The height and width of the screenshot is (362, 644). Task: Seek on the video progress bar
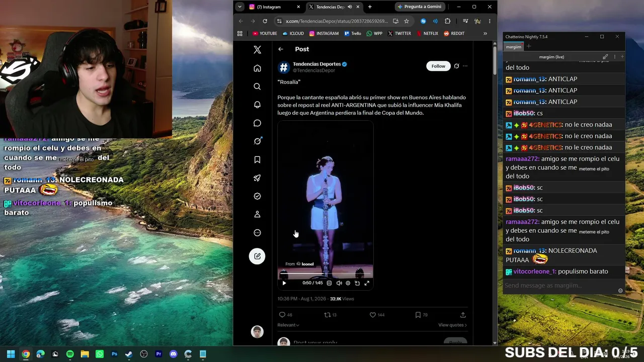(326, 275)
